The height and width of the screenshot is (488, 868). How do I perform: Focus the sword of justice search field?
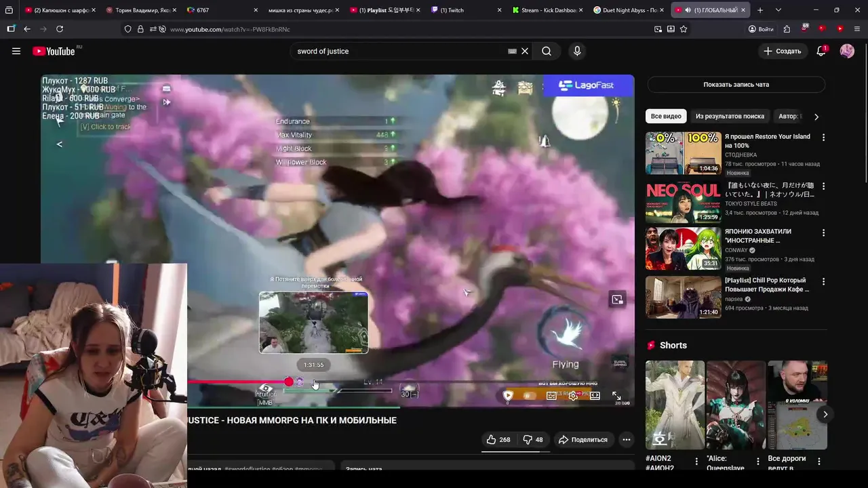pos(400,51)
